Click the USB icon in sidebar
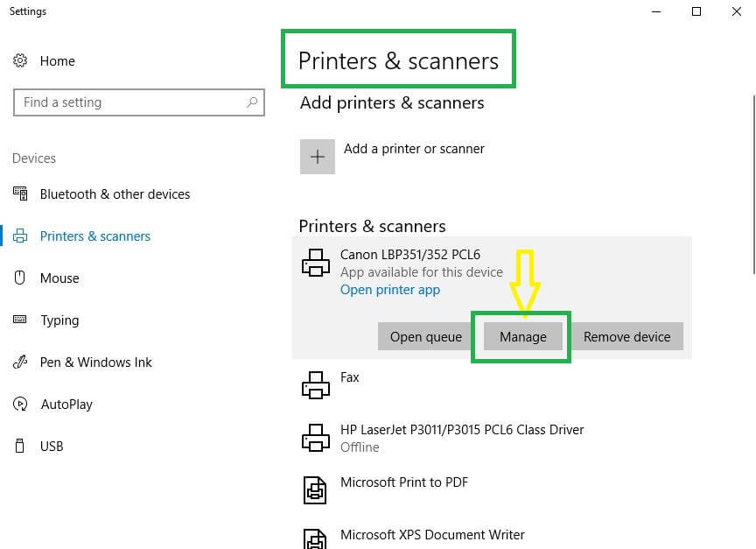The image size is (756, 549). pyautogui.click(x=20, y=446)
